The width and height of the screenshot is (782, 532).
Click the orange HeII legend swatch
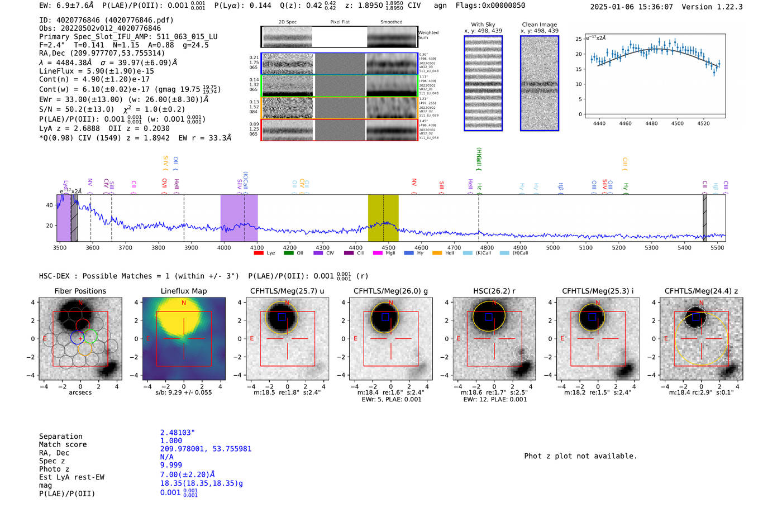(437, 253)
